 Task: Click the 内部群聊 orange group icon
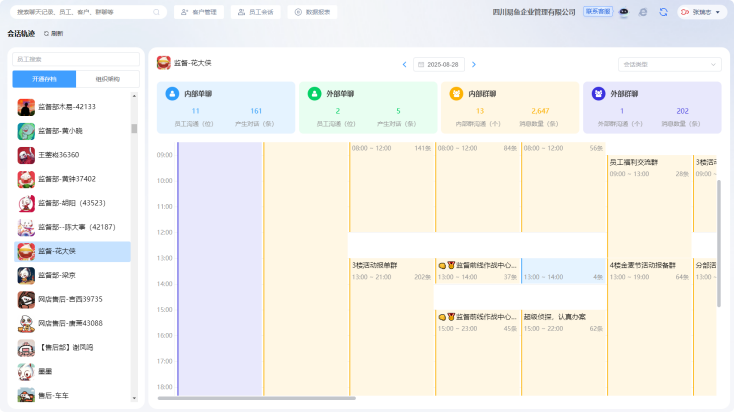[456, 94]
